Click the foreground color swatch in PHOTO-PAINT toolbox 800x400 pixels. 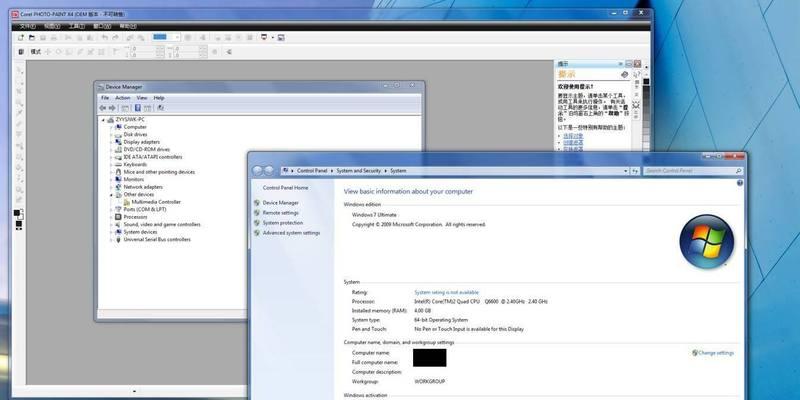coord(17,212)
